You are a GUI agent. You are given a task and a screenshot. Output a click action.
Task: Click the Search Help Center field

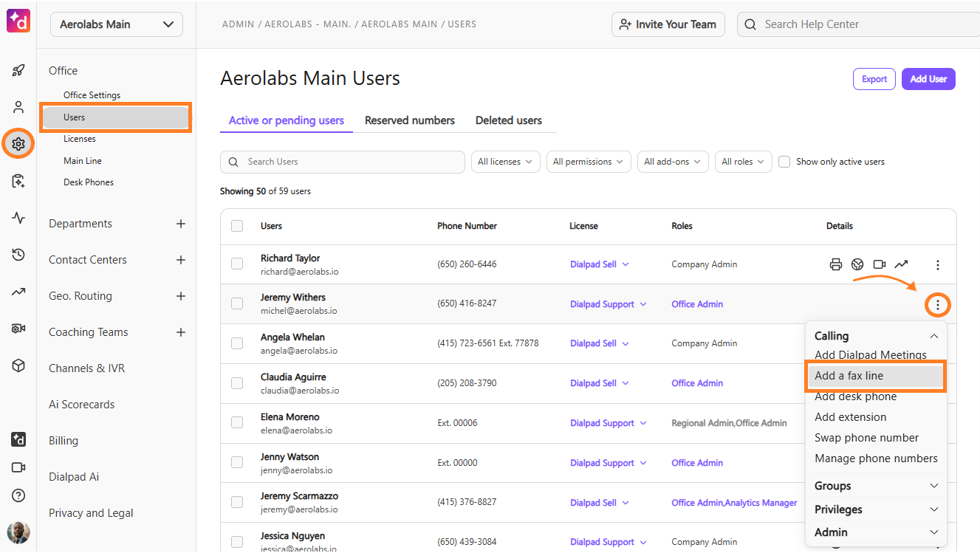pyautogui.click(x=858, y=24)
